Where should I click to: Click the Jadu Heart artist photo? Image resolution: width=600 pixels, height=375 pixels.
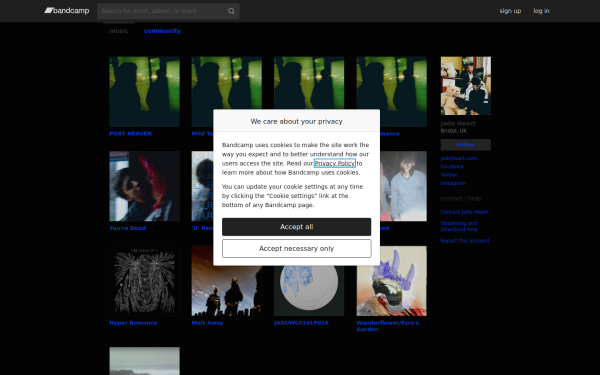pos(466,86)
